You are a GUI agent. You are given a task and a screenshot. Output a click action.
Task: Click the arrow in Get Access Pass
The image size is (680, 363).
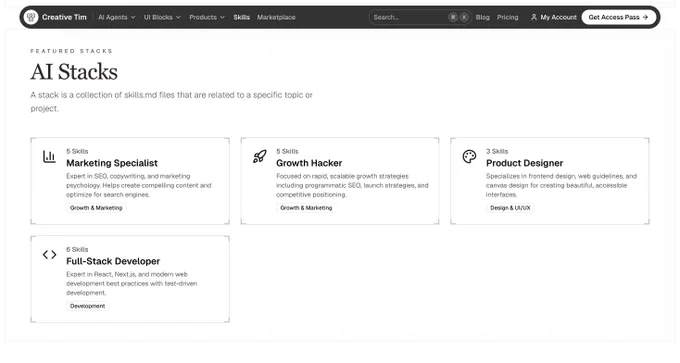click(645, 17)
